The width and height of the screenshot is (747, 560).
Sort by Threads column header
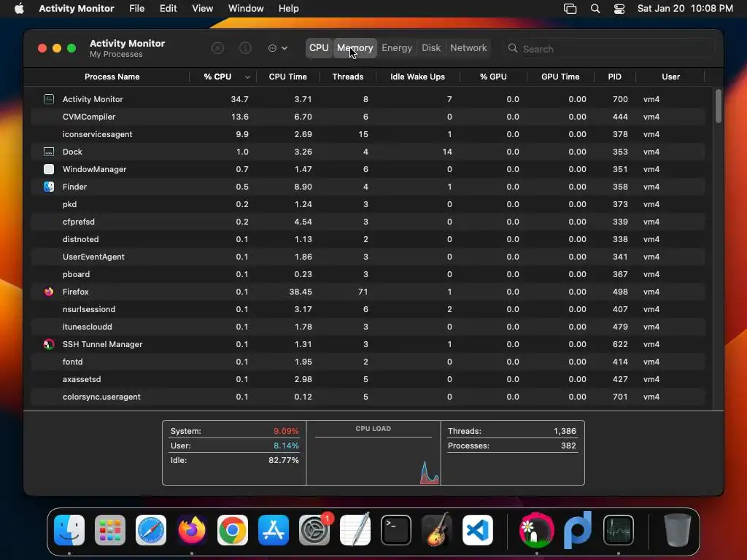tap(348, 77)
